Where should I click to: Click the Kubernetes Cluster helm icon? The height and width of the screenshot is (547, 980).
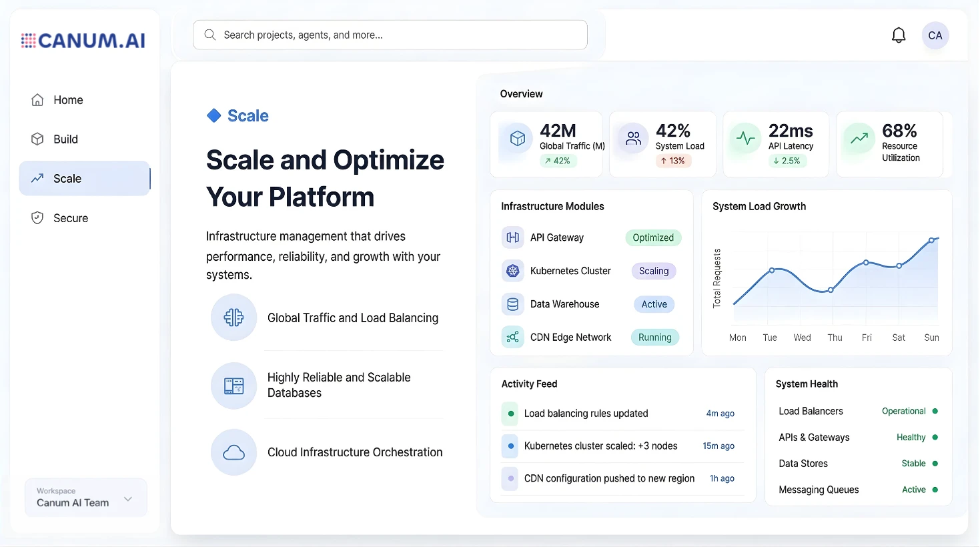512,271
